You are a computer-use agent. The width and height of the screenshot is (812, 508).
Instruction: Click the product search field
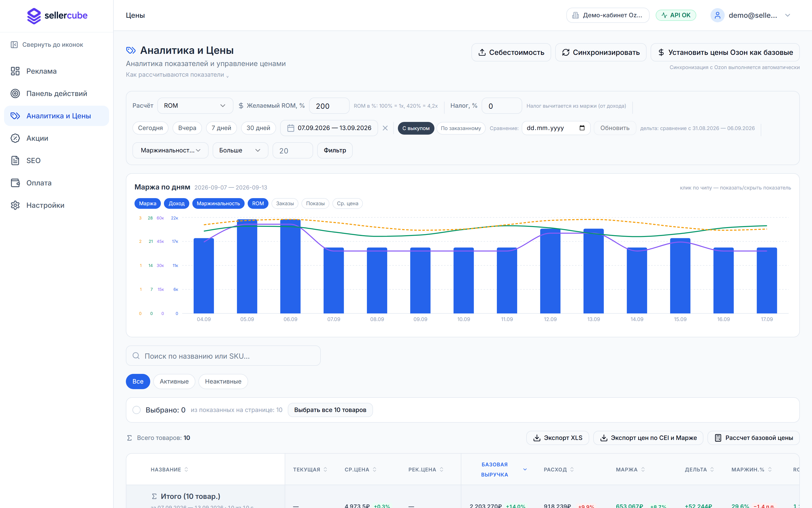tap(223, 355)
